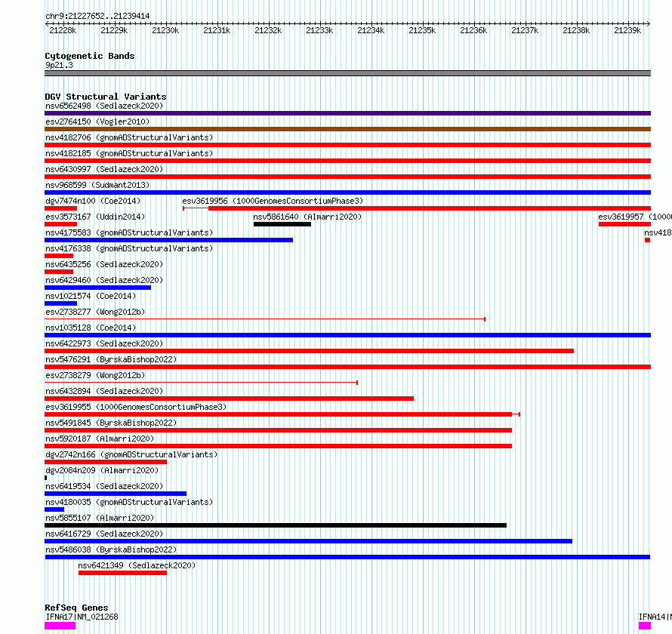The height and width of the screenshot is (634, 672).
Task: Select nsv5855107 (Almarri2020) label
Action: 100,518
